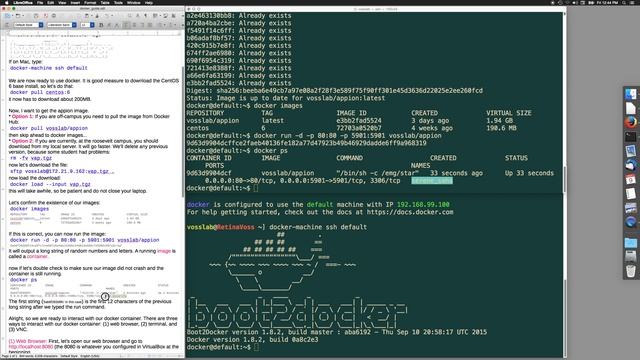640x360 pixels.
Task: Open the Apple menu
Action: coord(7,2)
